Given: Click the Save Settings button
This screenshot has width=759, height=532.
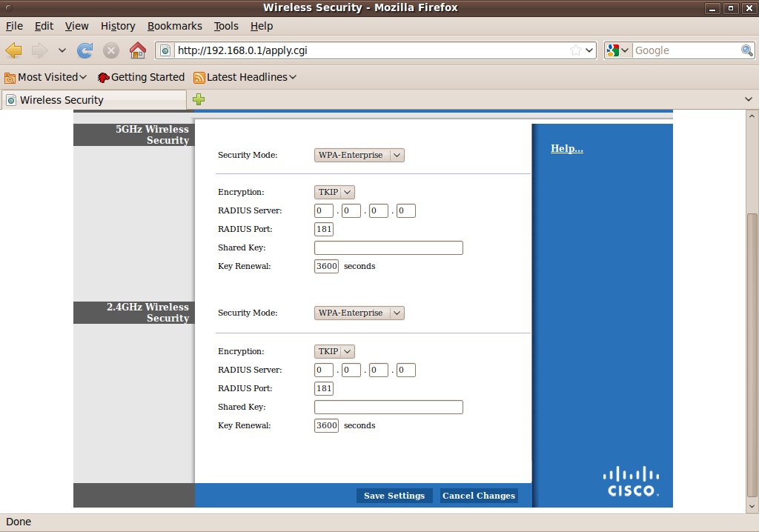Looking at the screenshot, I should [x=394, y=496].
